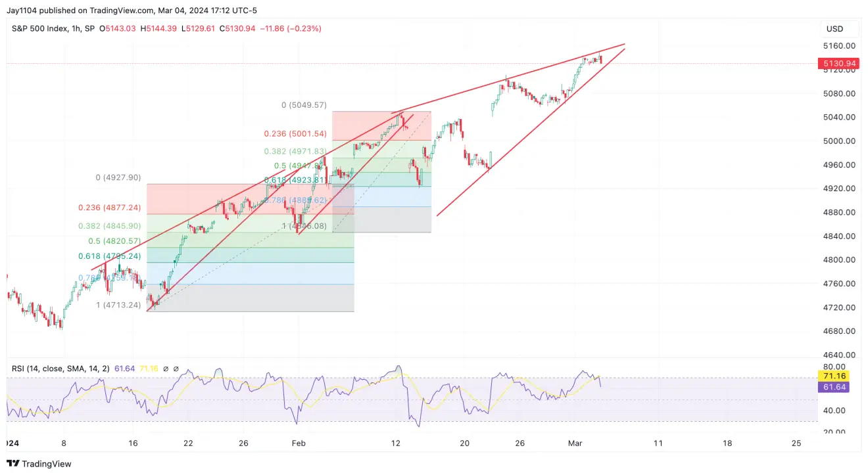The height and width of the screenshot is (475, 868).
Task: Click RSI axis label 80.00
Action: (x=834, y=367)
